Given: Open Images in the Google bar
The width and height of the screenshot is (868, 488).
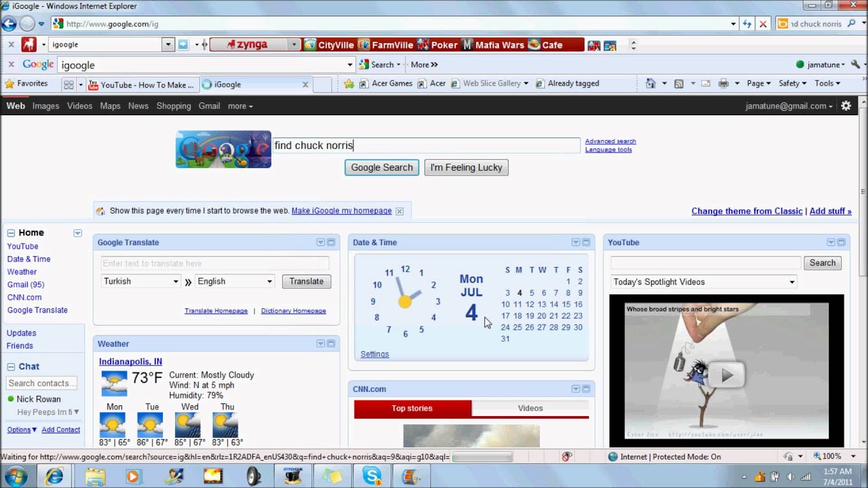Looking at the screenshot, I should 46,106.
